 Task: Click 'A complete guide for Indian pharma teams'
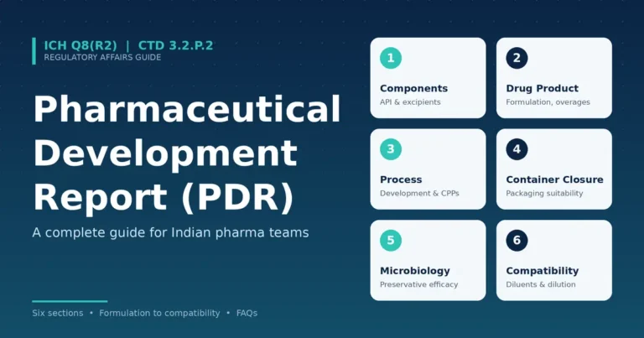point(170,232)
